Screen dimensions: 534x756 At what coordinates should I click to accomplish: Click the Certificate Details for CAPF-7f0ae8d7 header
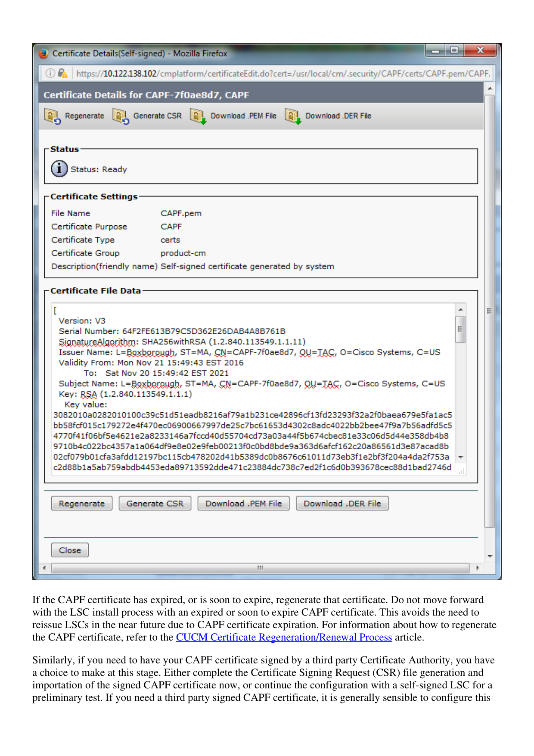pyautogui.click(x=146, y=95)
